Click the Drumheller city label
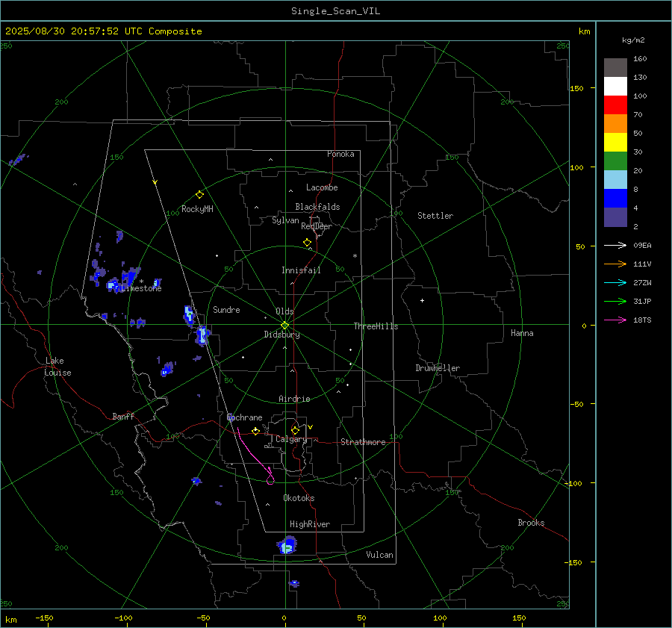This screenshot has height=628, width=672. 438,368
